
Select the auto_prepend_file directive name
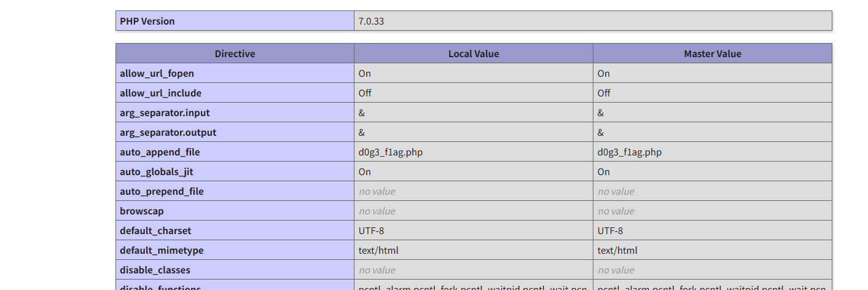pyautogui.click(x=162, y=191)
